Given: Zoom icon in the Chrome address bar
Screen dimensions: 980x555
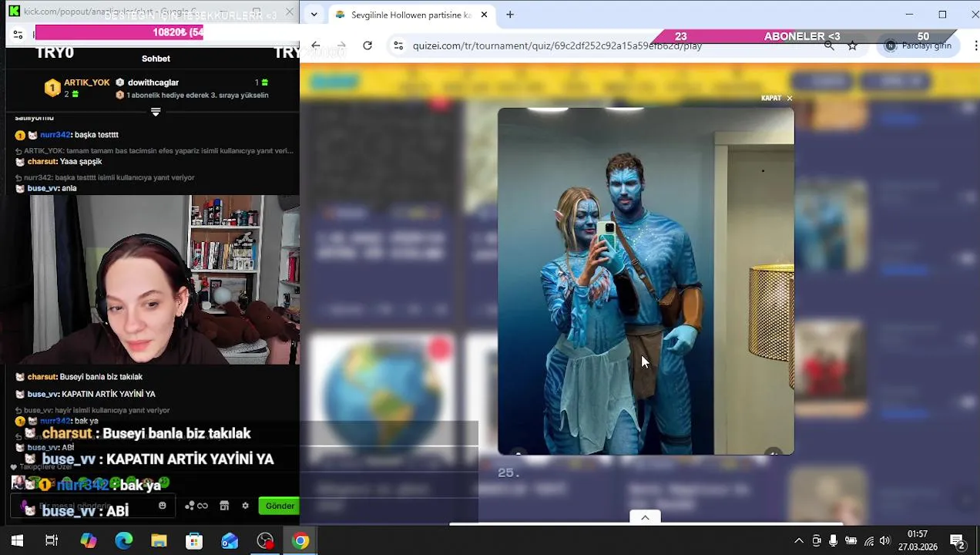Looking at the screenshot, I should (829, 45).
